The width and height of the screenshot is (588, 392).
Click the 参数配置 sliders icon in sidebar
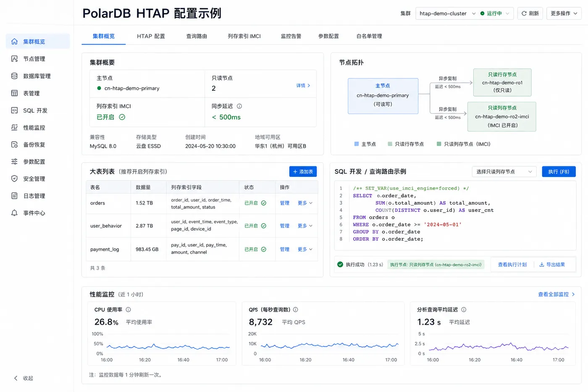pos(14,161)
